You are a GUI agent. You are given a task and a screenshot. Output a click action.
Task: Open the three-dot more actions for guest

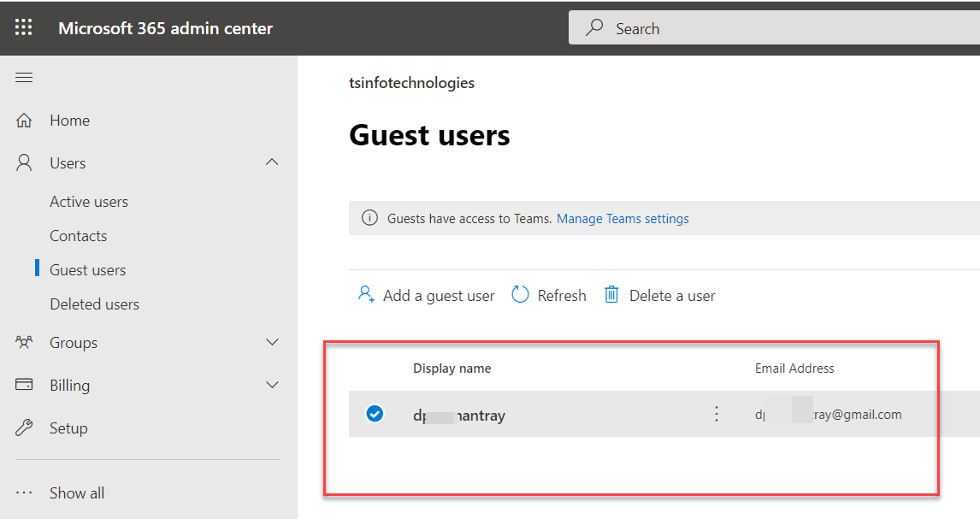[x=717, y=415]
